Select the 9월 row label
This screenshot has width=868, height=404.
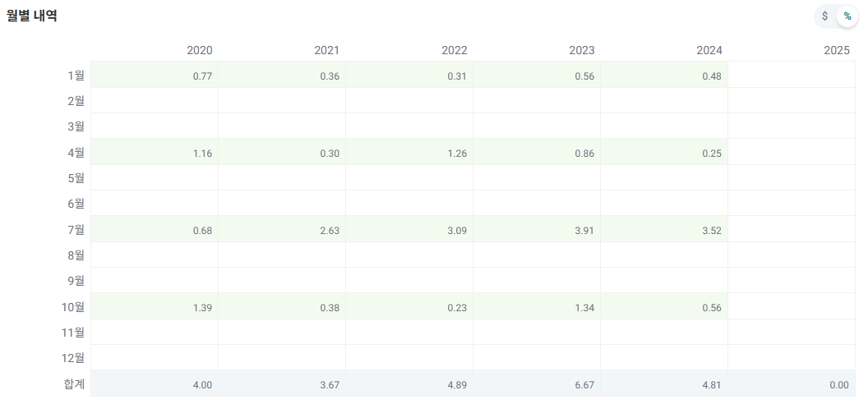point(76,280)
